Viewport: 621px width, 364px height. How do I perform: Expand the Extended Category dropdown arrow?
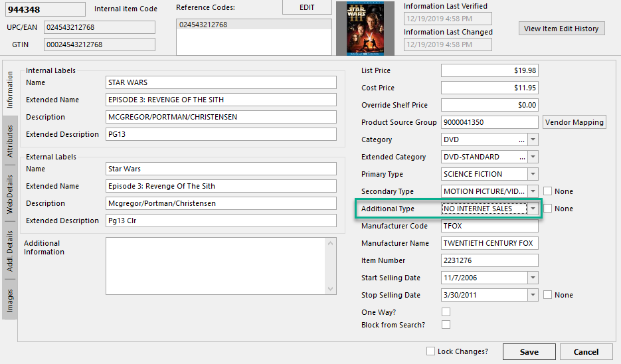point(533,157)
